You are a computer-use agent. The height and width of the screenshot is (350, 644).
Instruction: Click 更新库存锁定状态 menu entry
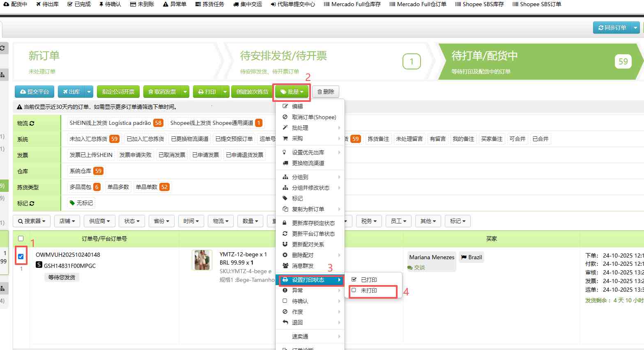(310, 223)
